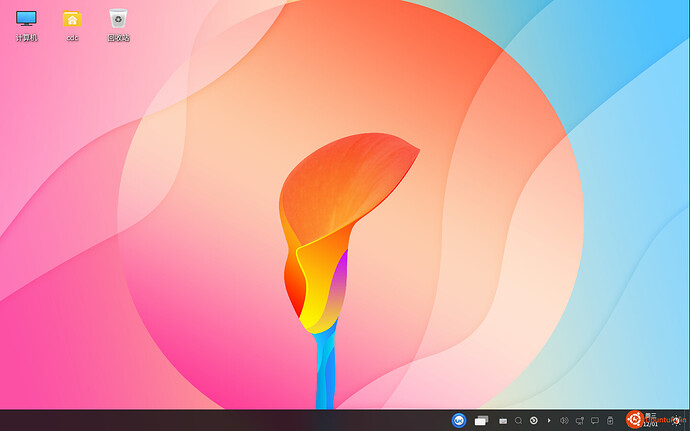The image size is (690, 431).
Task: Open the yellow home folder desktop icon
Action: (x=72, y=19)
